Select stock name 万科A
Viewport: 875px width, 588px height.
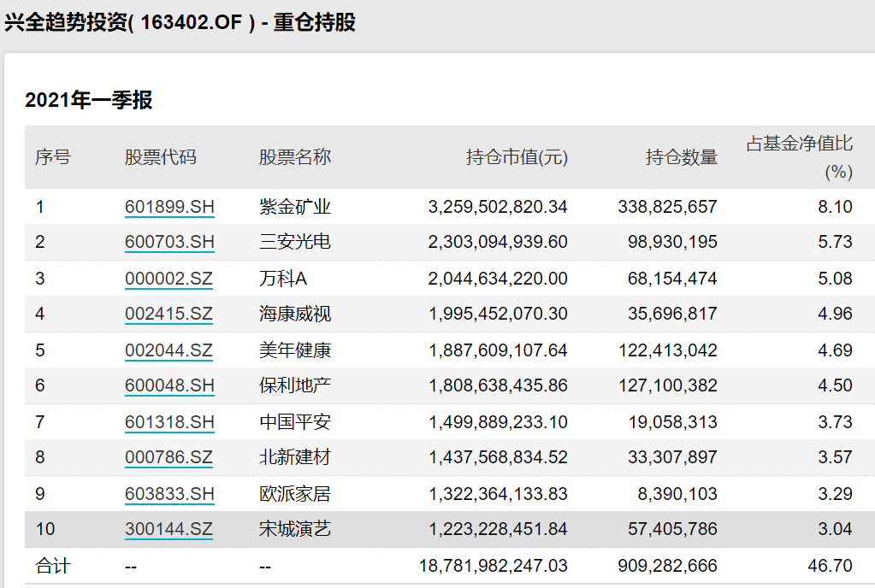click(283, 278)
